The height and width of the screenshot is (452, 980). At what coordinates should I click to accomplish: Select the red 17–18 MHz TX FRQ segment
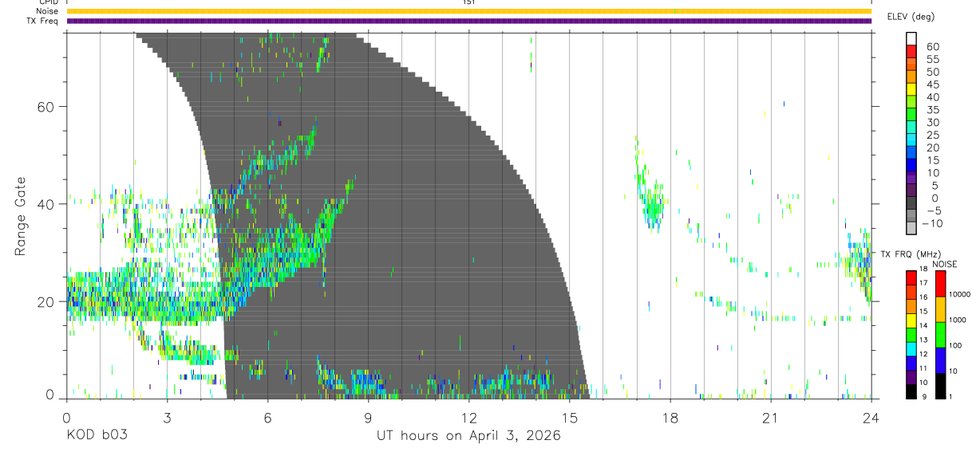point(911,277)
